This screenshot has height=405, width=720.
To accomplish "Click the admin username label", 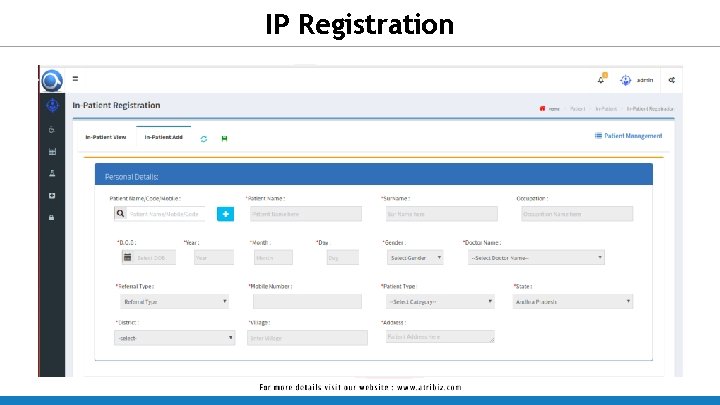I will [645, 80].
